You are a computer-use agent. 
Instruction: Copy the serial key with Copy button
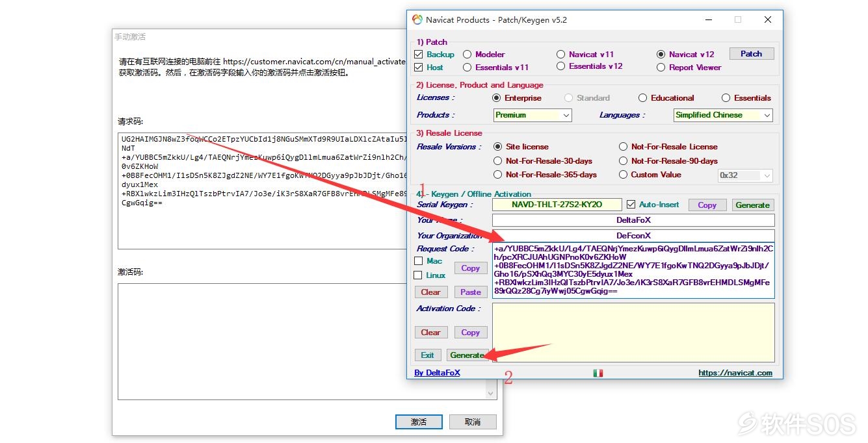click(707, 205)
